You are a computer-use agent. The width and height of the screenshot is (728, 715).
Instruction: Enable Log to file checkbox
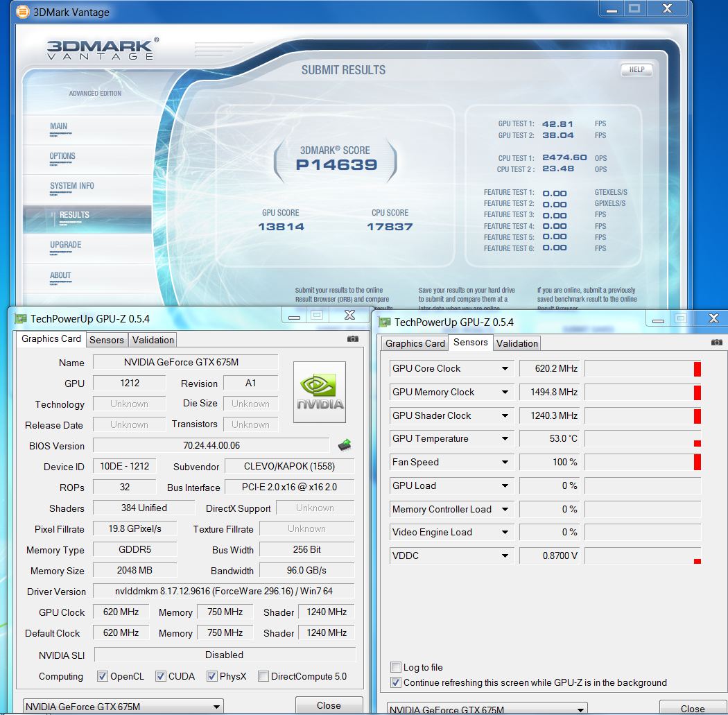[396, 668]
